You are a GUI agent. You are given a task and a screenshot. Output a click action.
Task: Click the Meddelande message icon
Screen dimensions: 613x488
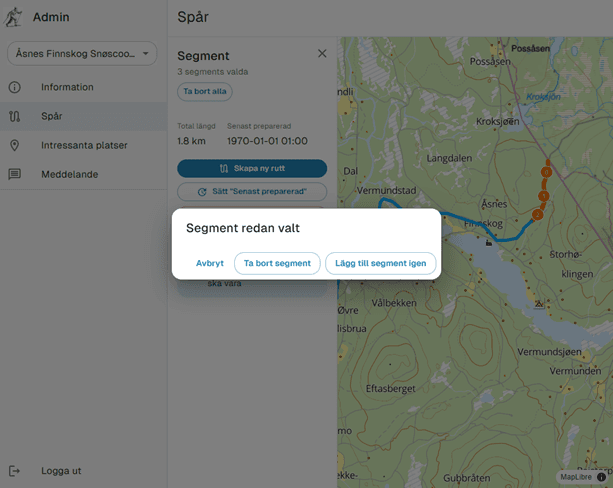click(15, 174)
